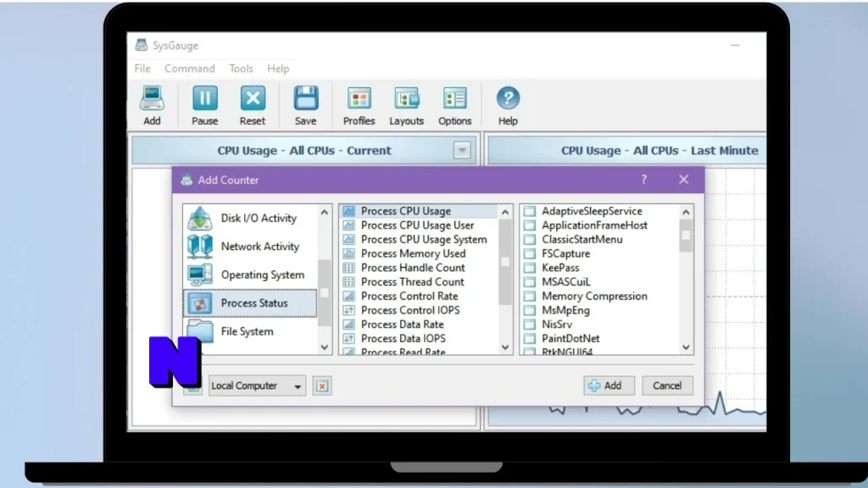868x488 pixels.
Task: Open the File menu
Action: (x=142, y=68)
